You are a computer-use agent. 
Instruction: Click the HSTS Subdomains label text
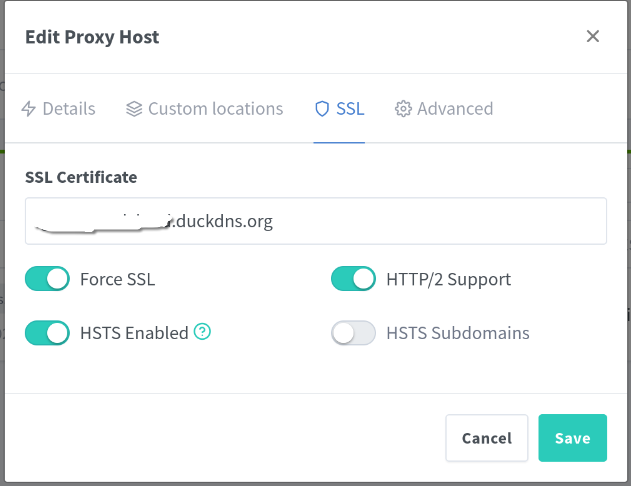[458, 333]
